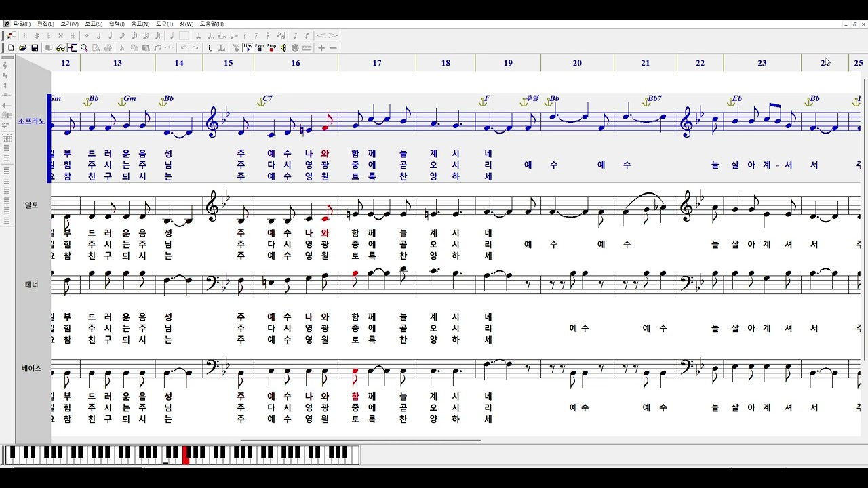Select the sixteenth note duration
This screenshot has width=868, height=488.
pyautogui.click(x=134, y=35)
